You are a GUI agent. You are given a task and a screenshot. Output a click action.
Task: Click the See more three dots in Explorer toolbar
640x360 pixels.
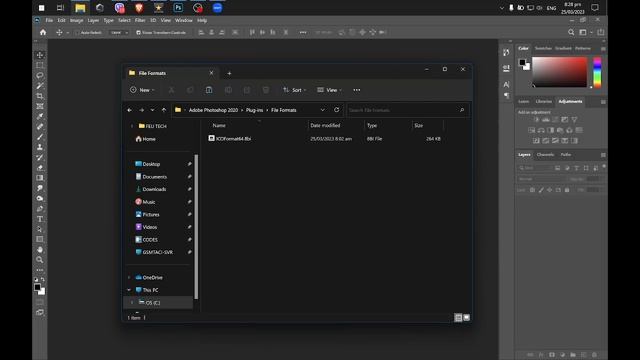pos(357,90)
